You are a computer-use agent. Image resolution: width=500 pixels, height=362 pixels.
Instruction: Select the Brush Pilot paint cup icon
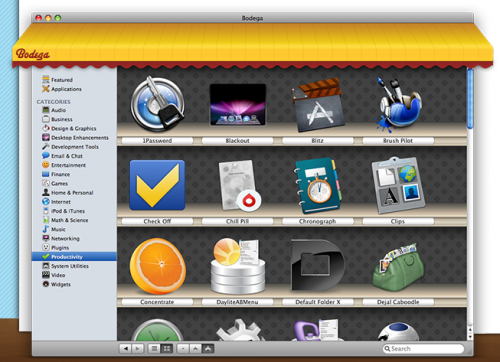pos(398,104)
